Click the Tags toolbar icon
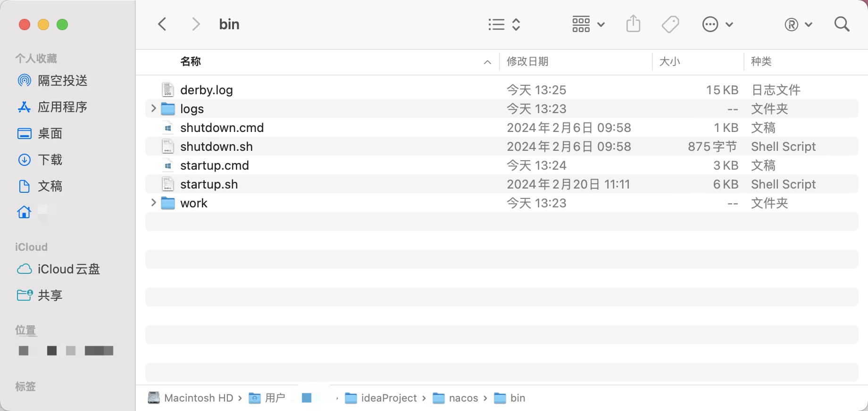Image resolution: width=868 pixels, height=411 pixels. click(670, 24)
